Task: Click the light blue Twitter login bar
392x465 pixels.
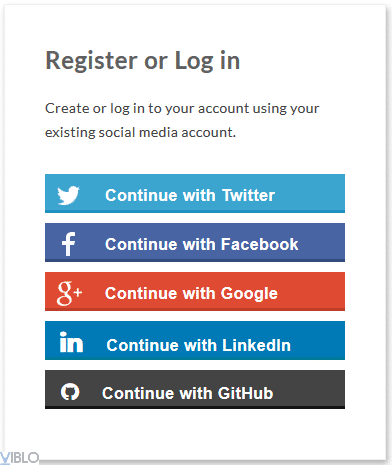Action: [x=195, y=193]
